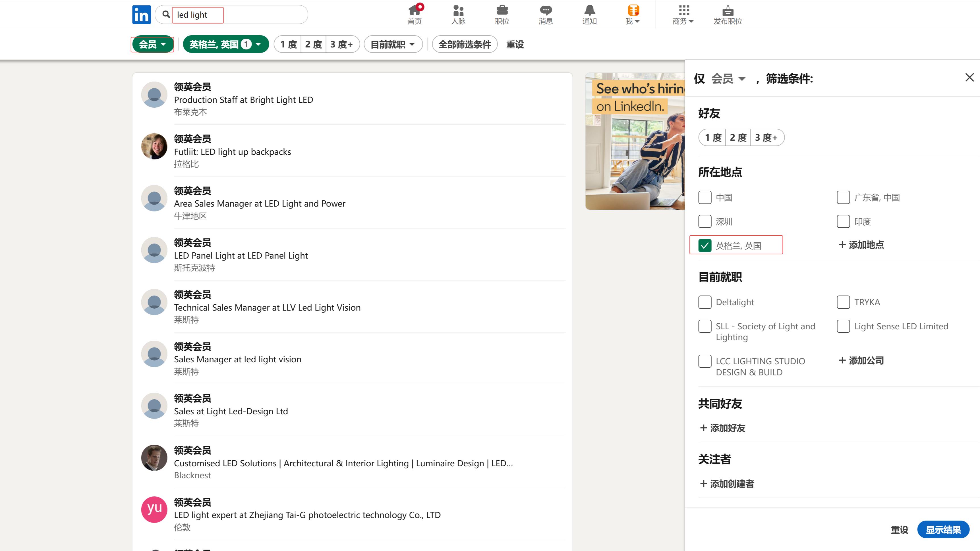Check the TRYKA company checkbox

[843, 302]
